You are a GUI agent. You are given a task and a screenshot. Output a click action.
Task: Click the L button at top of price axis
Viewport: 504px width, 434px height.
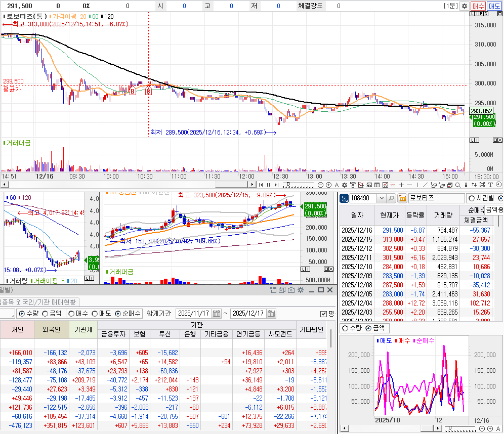(x=472, y=14)
